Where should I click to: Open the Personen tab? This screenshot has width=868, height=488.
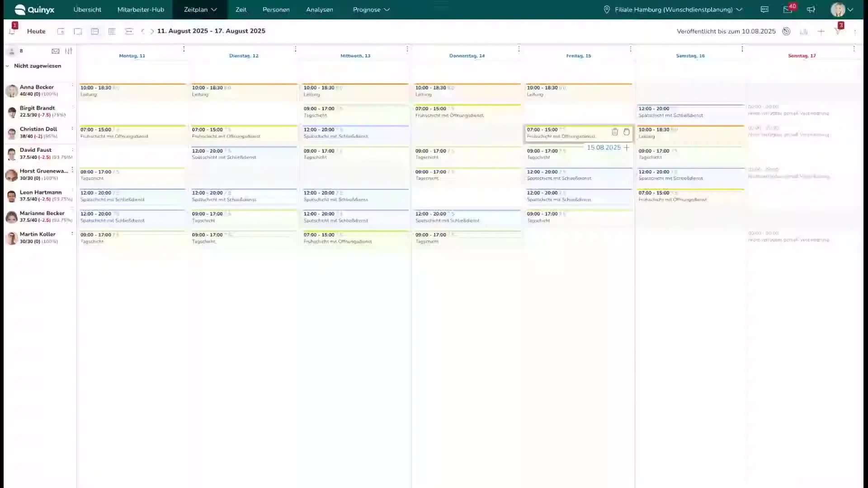[x=276, y=9]
